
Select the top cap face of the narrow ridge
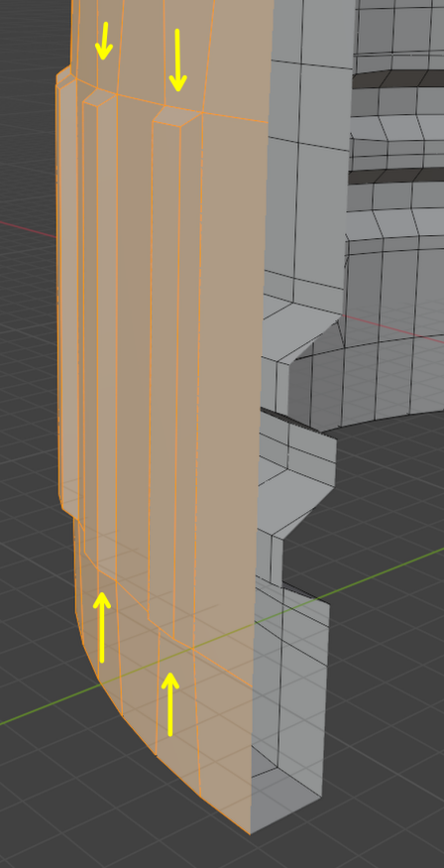pos(100,97)
